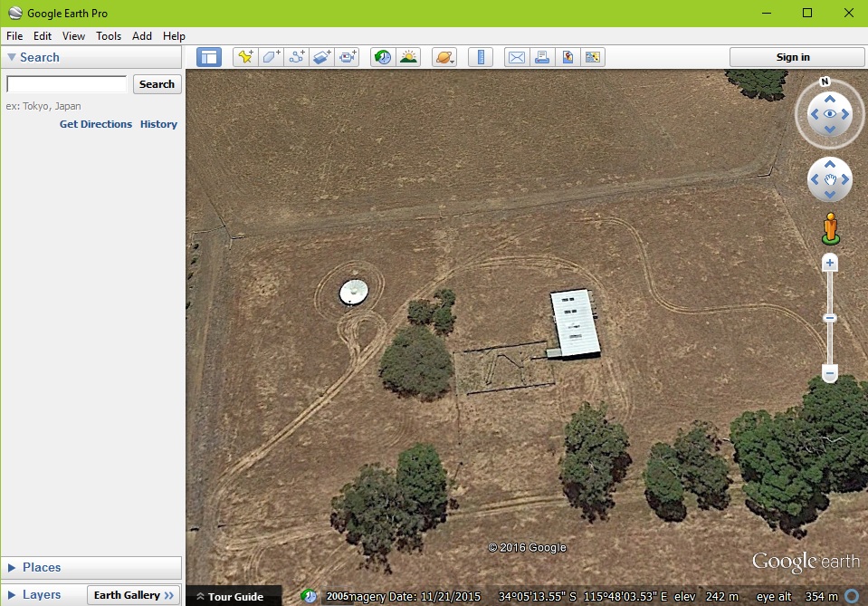The height and width of the screenshot is (606, 868).
Task: Open the File menu
Action: pyautogui.click(x=14, y=36)
